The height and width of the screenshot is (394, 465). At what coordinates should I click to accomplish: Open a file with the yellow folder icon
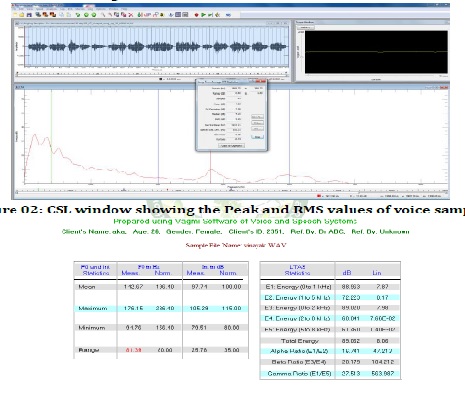click(21, 15)
